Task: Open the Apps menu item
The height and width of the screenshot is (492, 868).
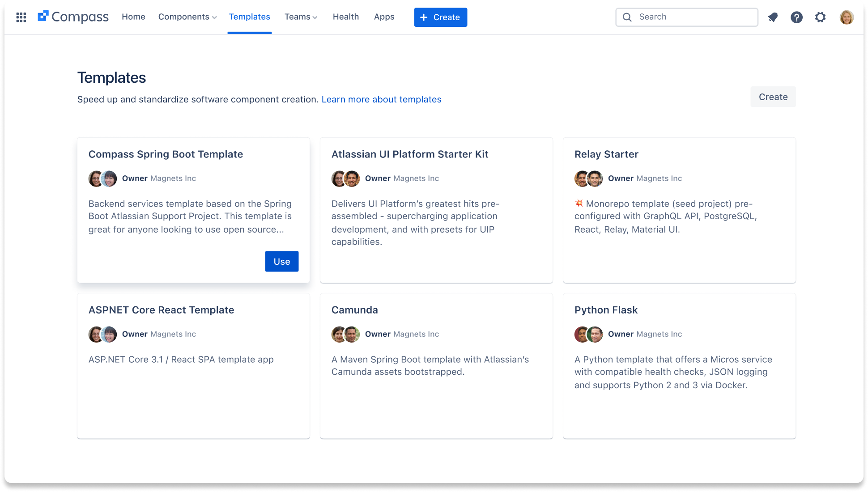Action: point(384,17)
